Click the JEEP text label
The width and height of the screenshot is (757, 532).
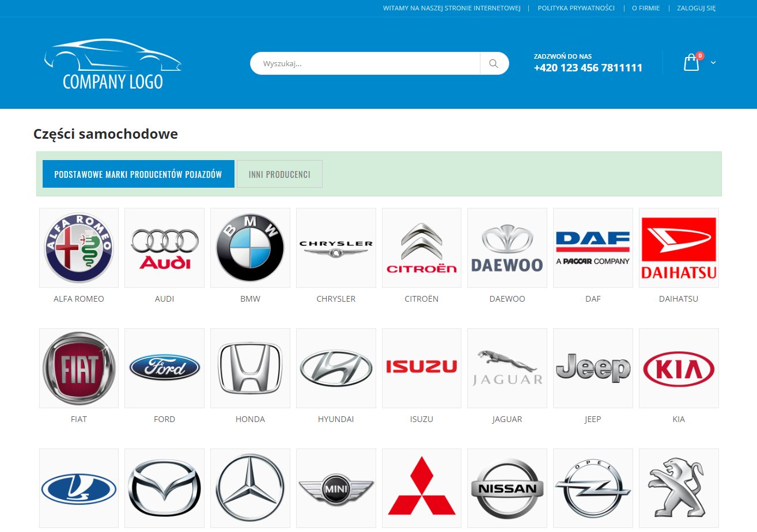click(593, 419)
